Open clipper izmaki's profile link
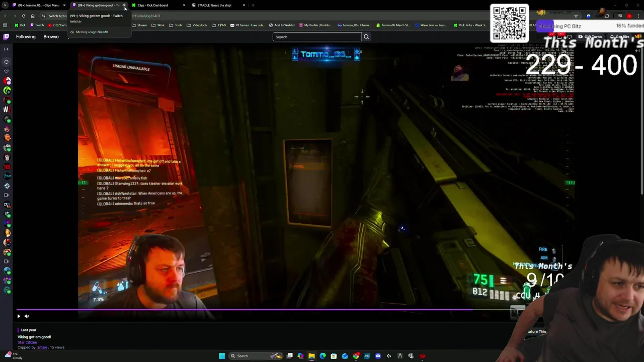This screenshot has height=362, width=644. [x=42, y=347]
